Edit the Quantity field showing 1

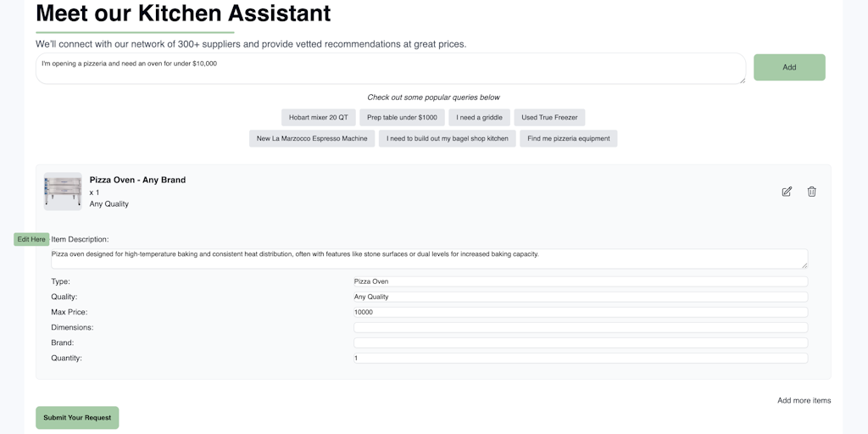(x=581, y=359)
